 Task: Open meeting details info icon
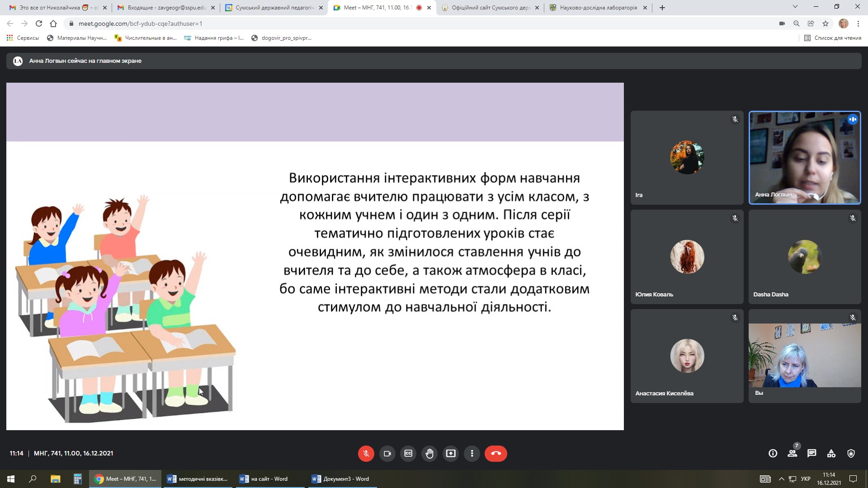click(x=773, y=453)
